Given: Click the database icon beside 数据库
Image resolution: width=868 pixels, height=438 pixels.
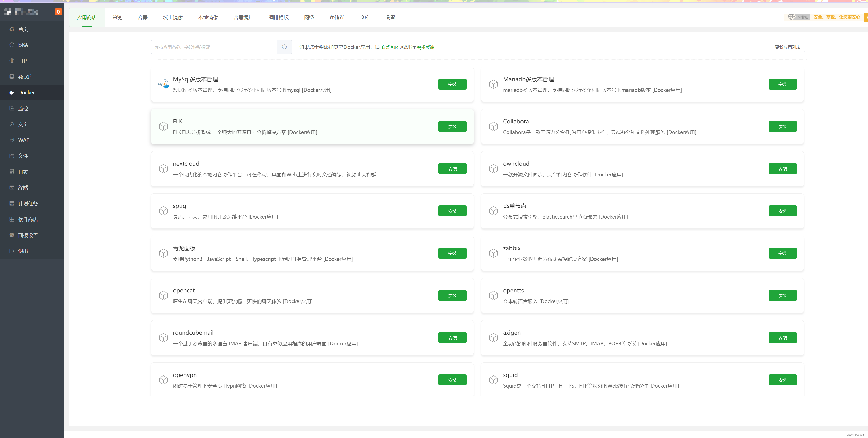Looking at the screenshot, I should [12, 77].
